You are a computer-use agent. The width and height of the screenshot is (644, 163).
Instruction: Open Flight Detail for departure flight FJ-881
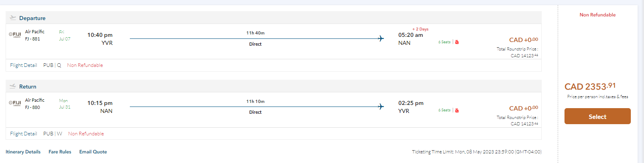24,65
